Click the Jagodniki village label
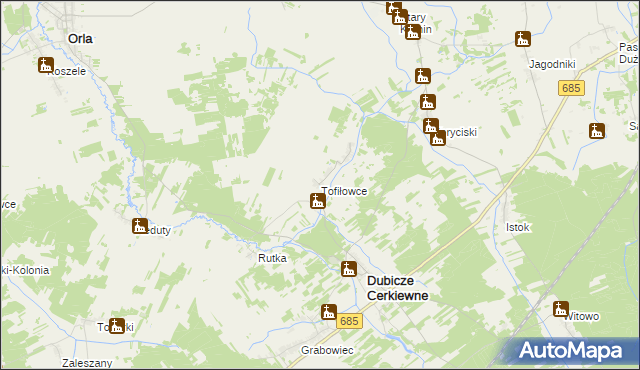Viewport: 640px width, 370px height. [552, 64]
